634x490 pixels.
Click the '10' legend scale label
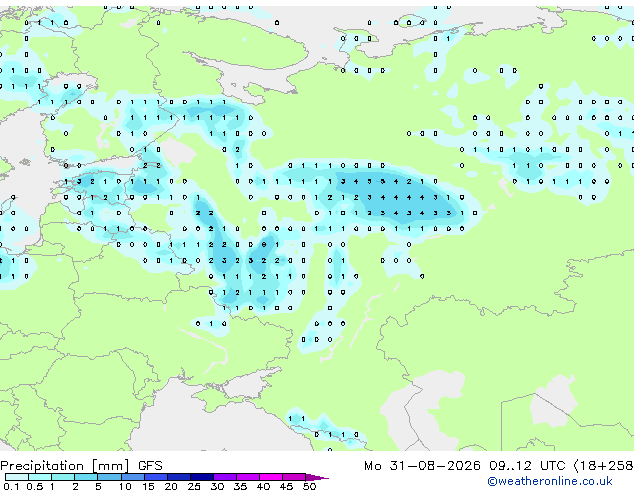coord(125,486)
